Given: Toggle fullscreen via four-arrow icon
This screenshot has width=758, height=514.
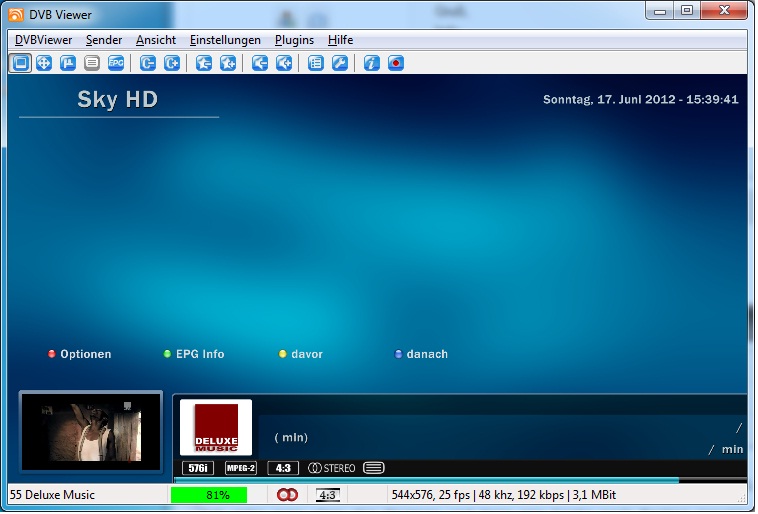Looking at the screenshot, I should pyautogui.click(x=44, y=63).
